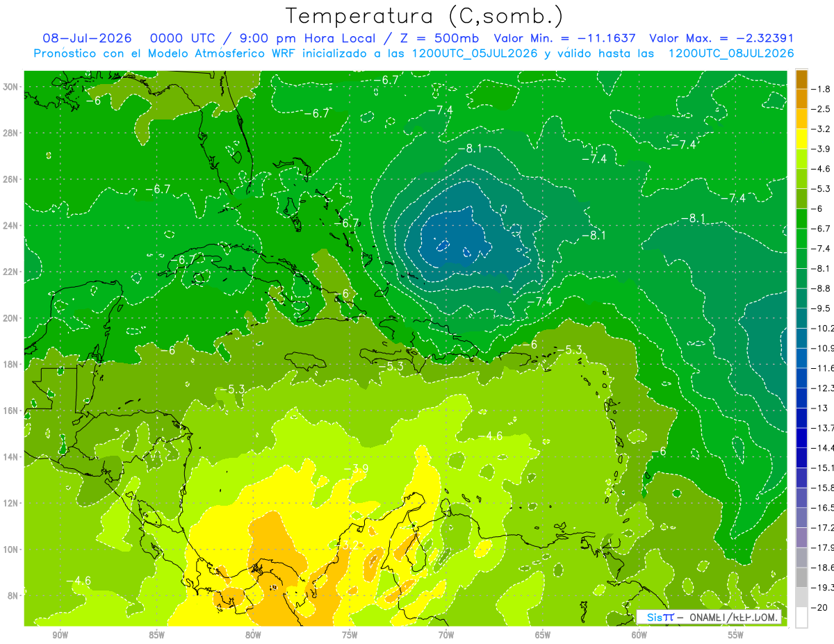
Task: Click the blue swatch between -10.9 and -11.6 on color bar
Action: point(801,358)
